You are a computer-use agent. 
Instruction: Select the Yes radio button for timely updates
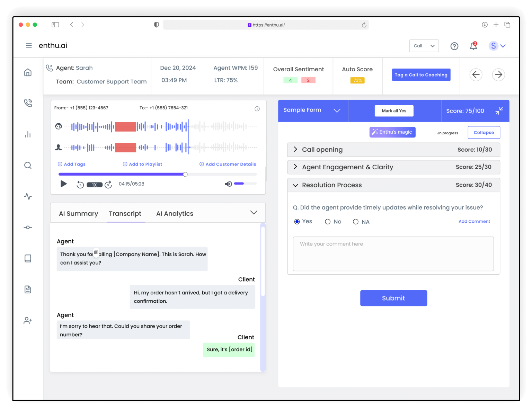[297, 221]
